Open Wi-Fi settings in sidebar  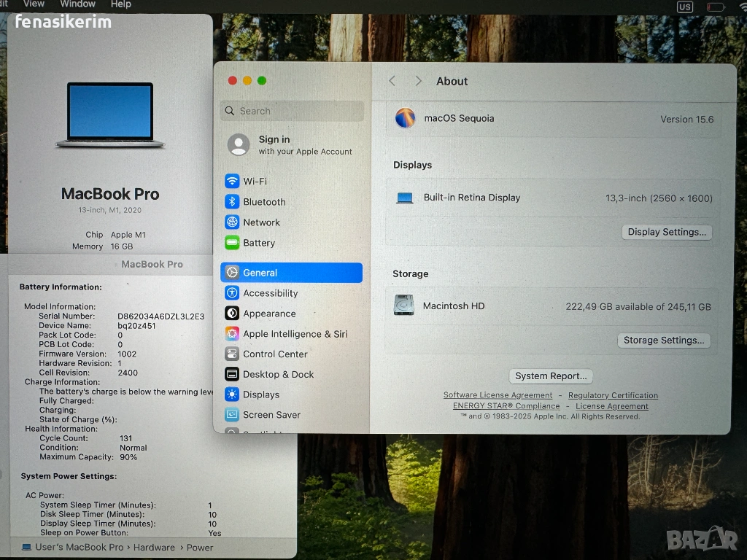[x=255, y=182]
